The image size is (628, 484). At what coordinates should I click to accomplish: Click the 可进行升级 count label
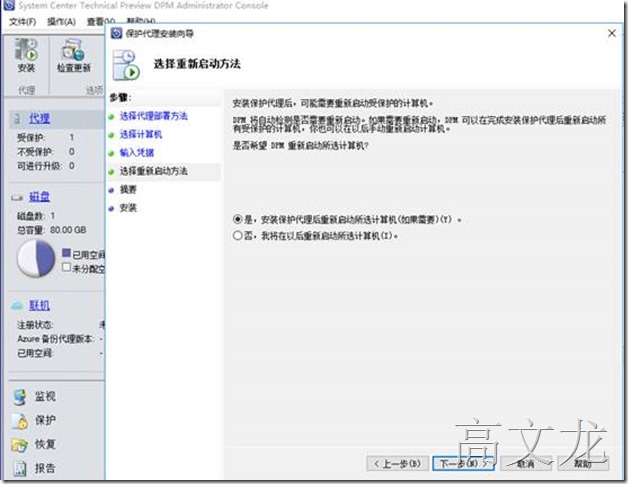click(39, 166)
